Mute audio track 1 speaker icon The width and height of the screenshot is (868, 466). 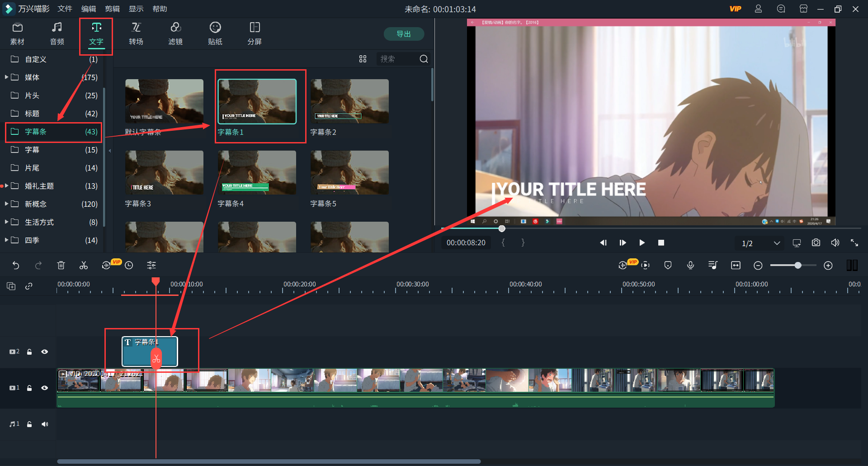click(x=45, y=424)
